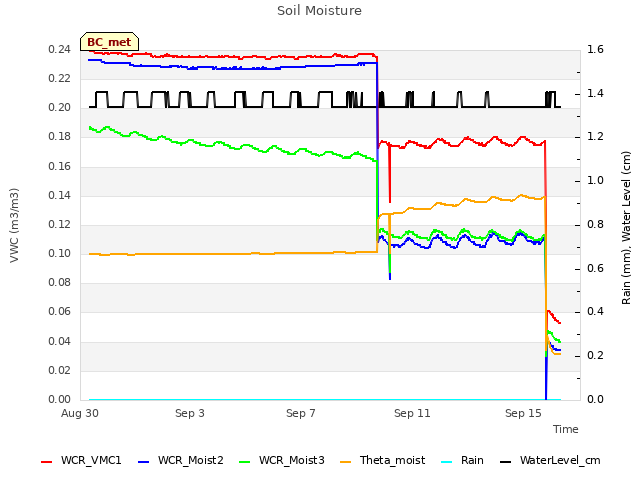640x480 pixels.
Task: Click the WCR_Moist3 legend entry
Action: 282,460
